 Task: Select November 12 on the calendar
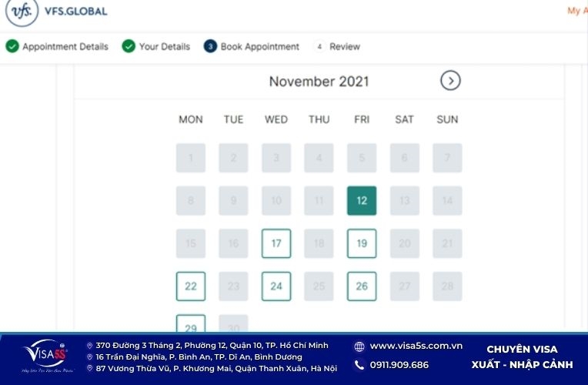coord(362,201)
